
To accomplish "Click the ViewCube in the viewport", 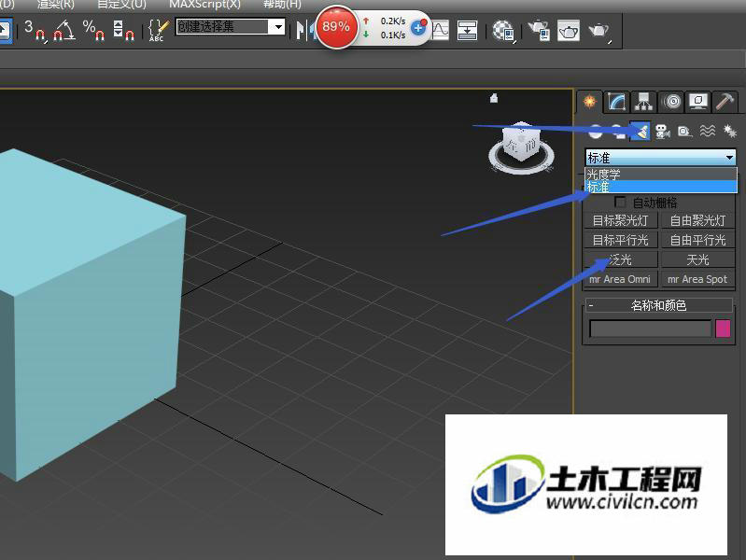I will point(521,142).
